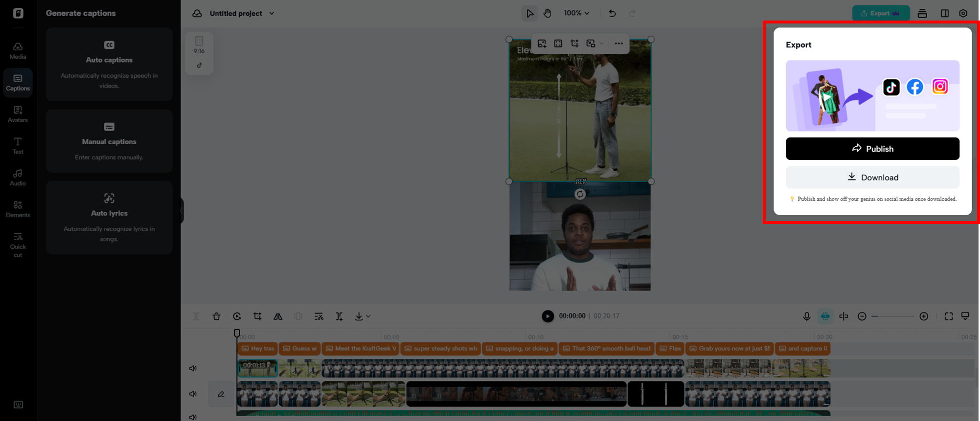Open the Captions panel

[18, 83]
